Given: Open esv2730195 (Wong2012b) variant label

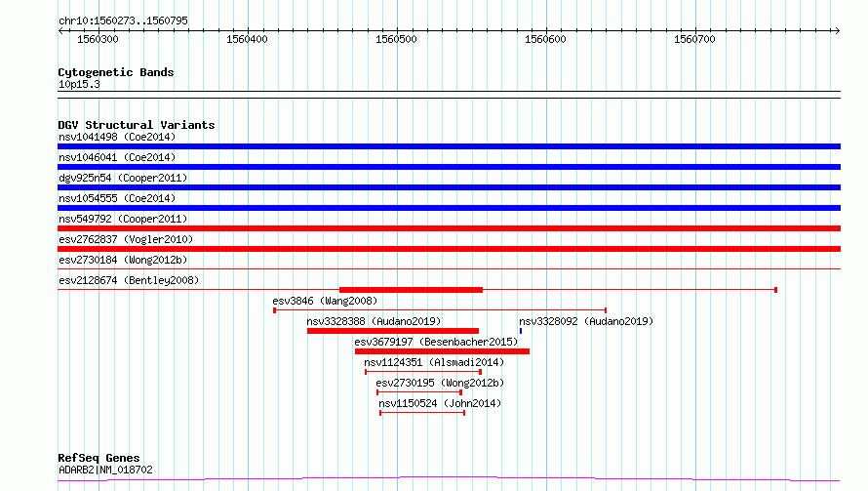Looking at the screenshot, I should pos(440,383).
